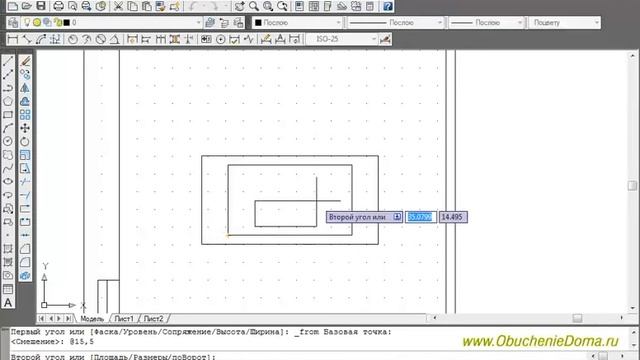Image resolution: width=640 pixels, height=360 pixels.
Task: Select the Angular dimension tool
Action: (115, 39)
